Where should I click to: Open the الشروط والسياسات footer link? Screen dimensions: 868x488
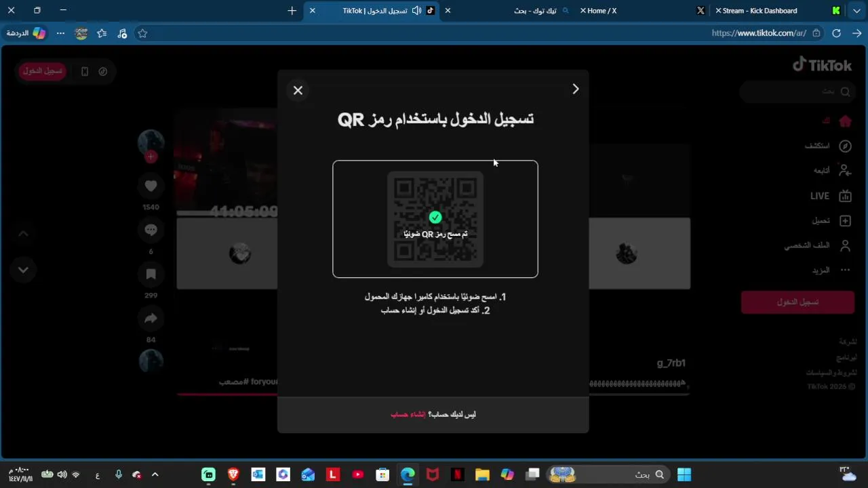click(831, 373)
